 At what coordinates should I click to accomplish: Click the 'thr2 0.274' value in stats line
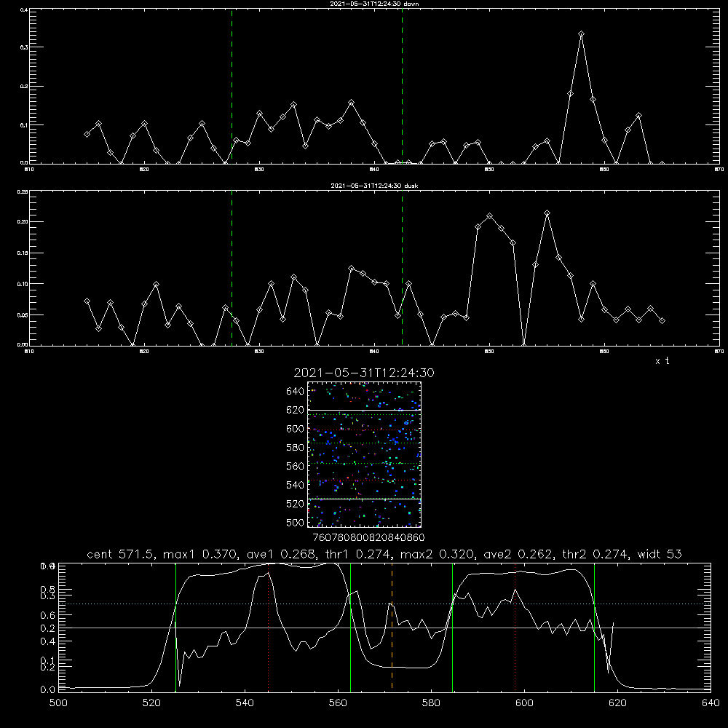(596, 554)
